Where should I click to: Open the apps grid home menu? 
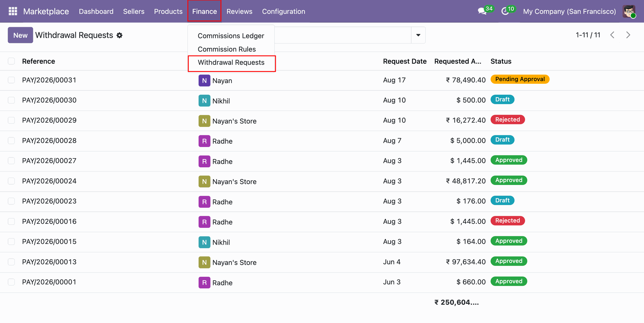click(13, 11)
